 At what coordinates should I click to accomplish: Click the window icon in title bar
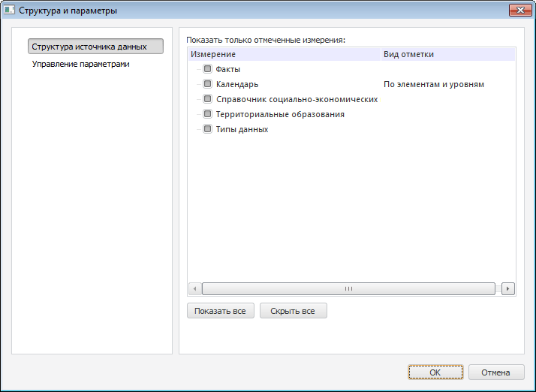point(10,11)
